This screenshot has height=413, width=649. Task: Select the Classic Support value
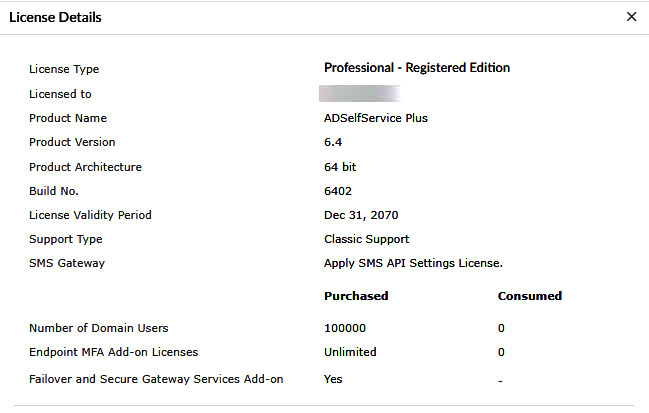(x=366, y=239)
